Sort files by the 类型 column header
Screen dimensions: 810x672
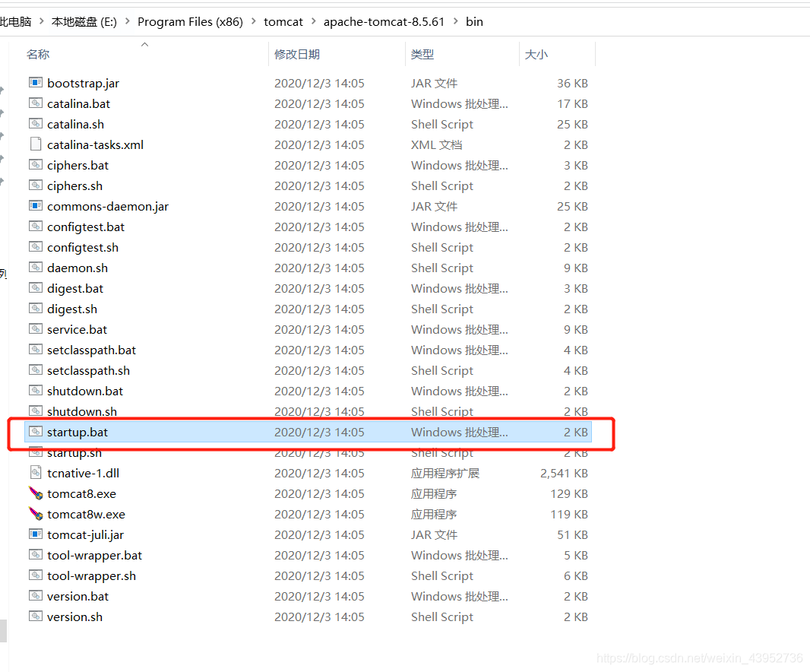422,54
